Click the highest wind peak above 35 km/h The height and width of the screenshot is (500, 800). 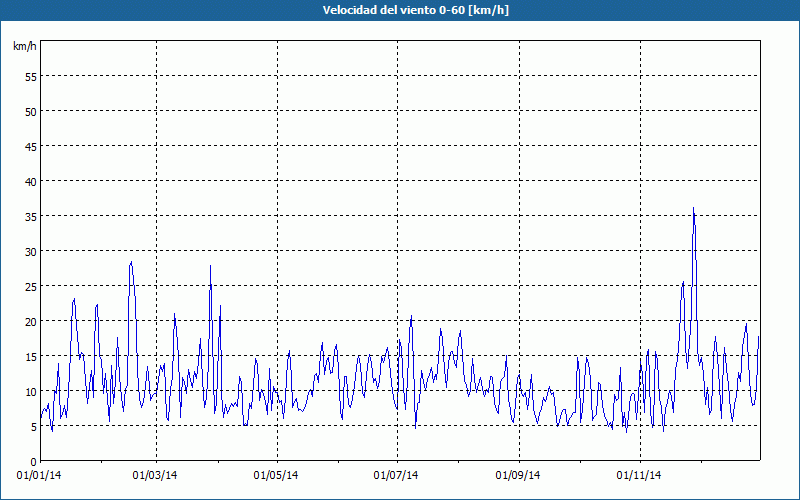pos(693,208)
